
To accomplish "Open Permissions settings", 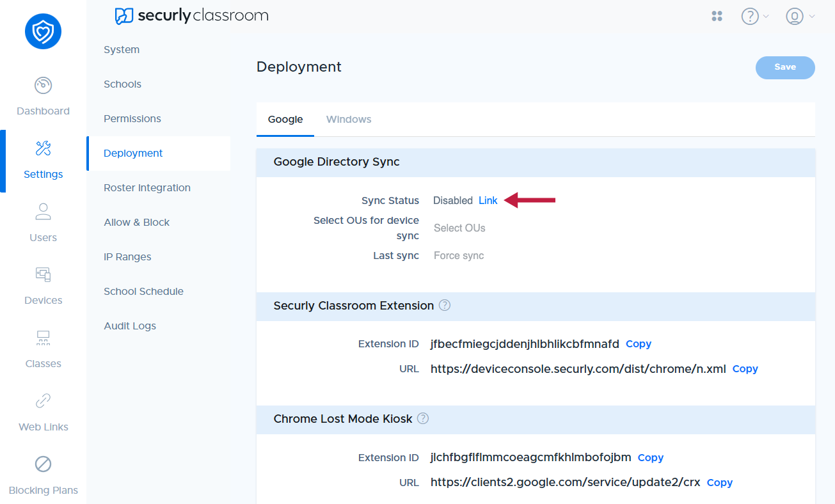I will (x=132, y=118).
